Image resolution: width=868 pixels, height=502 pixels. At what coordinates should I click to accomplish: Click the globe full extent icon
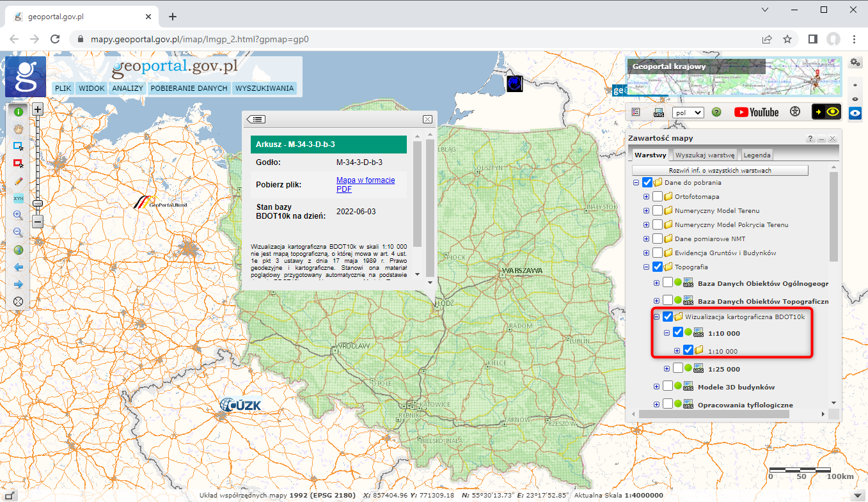click(19, 250)
